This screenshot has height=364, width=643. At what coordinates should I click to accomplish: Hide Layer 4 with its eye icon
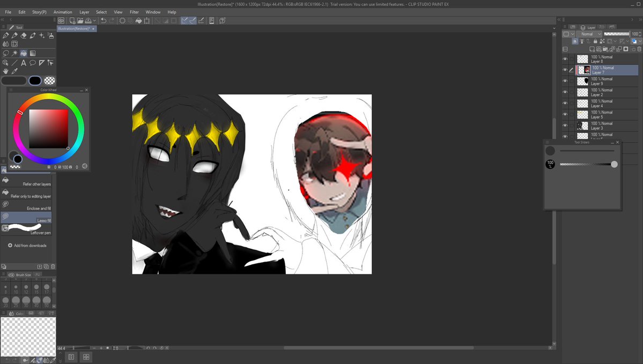coord(565,103)
